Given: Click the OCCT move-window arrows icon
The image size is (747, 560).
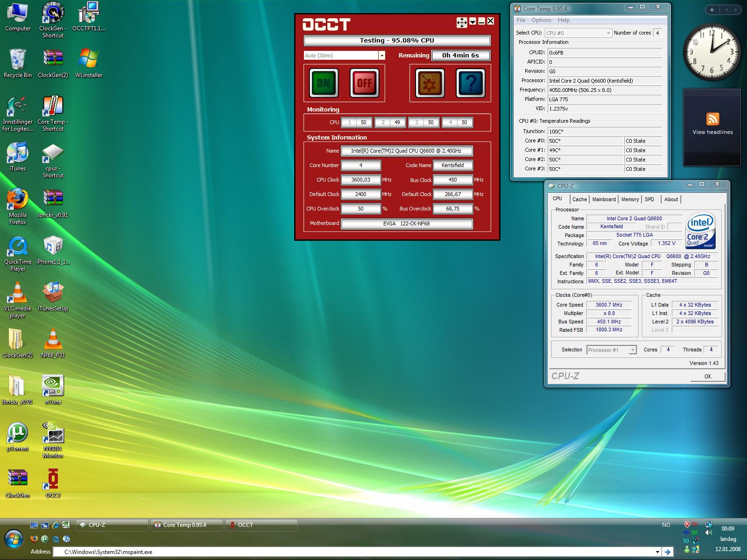Looking at the screenshot, I should click(462, 22).
